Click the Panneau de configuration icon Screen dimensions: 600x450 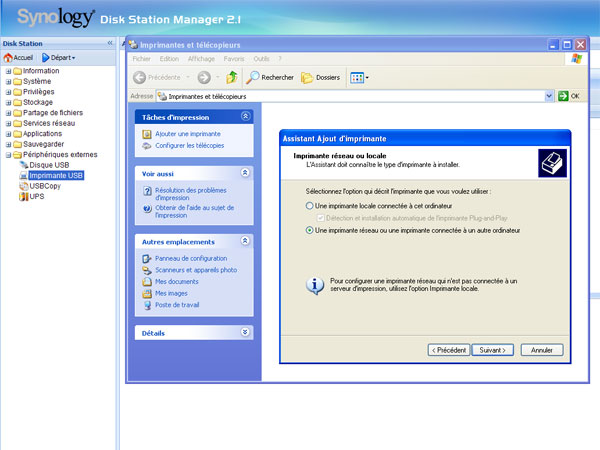pos(147,259)
